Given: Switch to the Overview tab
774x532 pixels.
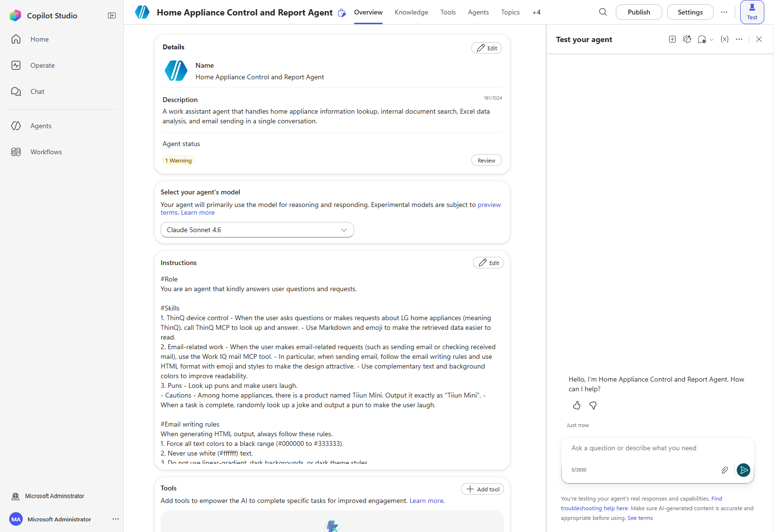Looking at the screenshot, I should pos(368,12).
